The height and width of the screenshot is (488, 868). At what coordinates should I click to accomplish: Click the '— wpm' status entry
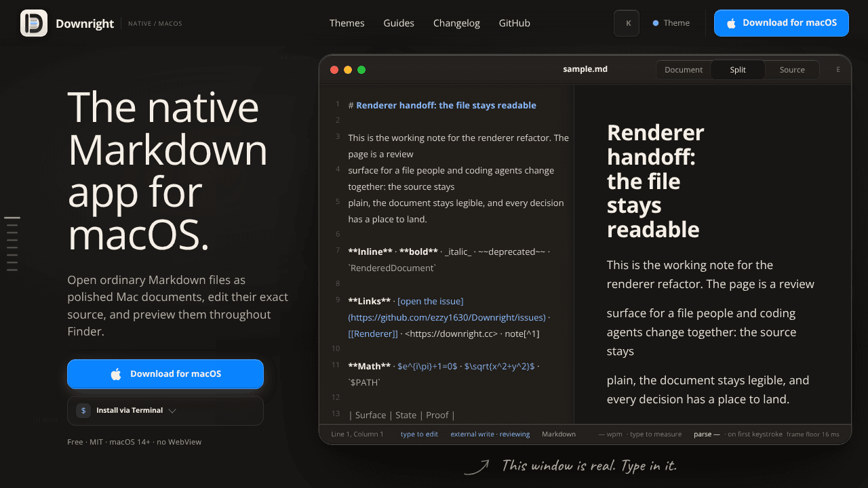[610, 434]
